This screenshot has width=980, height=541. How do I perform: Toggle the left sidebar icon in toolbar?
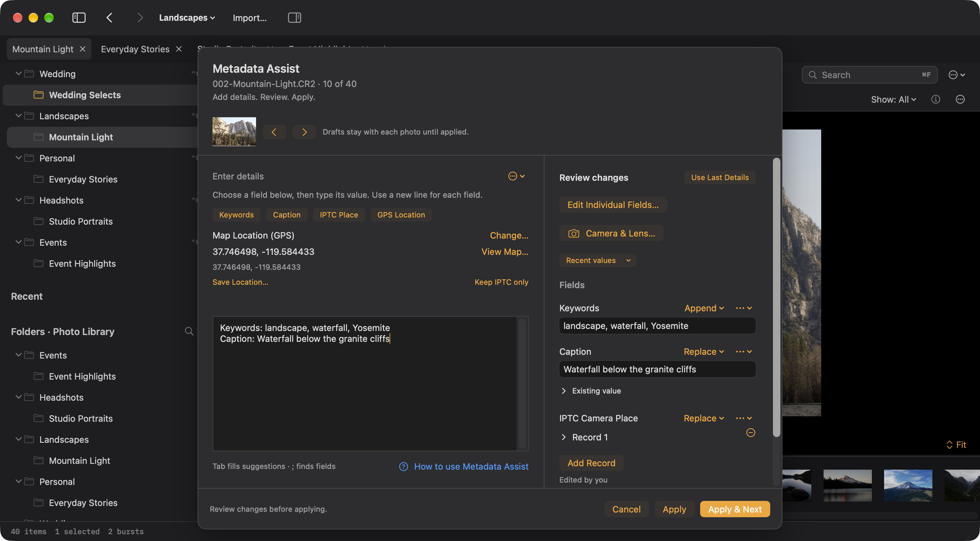(79, 17)
